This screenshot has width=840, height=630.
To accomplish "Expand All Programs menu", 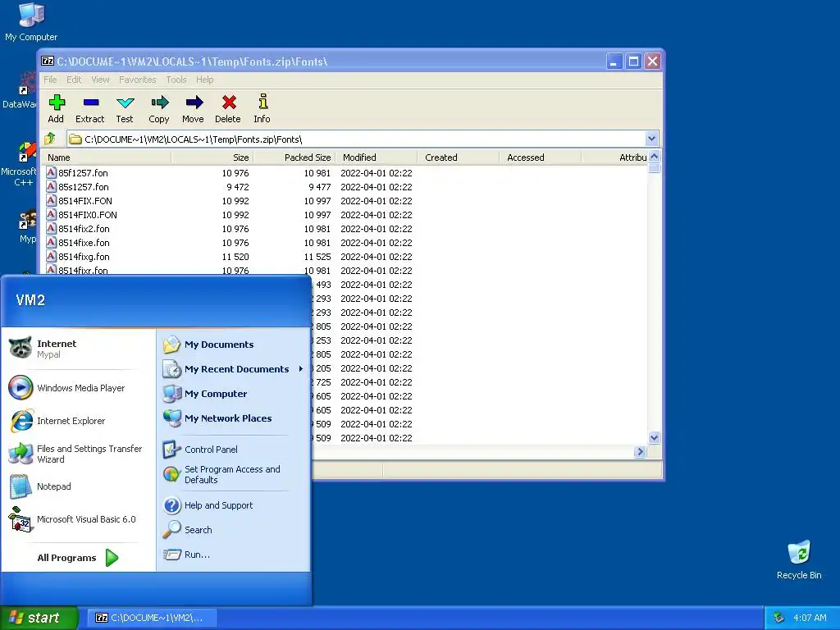I will (78, 558).
